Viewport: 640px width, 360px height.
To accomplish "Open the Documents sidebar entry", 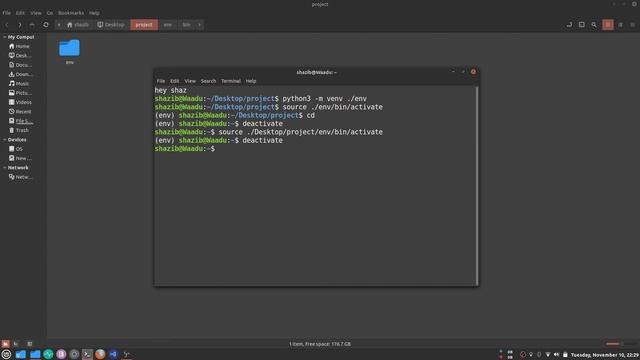I will coord(20,65).
